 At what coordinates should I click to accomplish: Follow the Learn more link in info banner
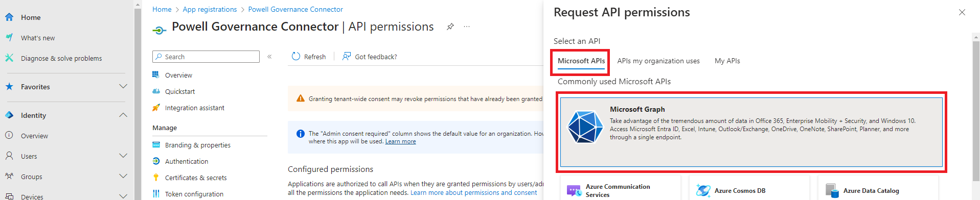click(400, 141)
